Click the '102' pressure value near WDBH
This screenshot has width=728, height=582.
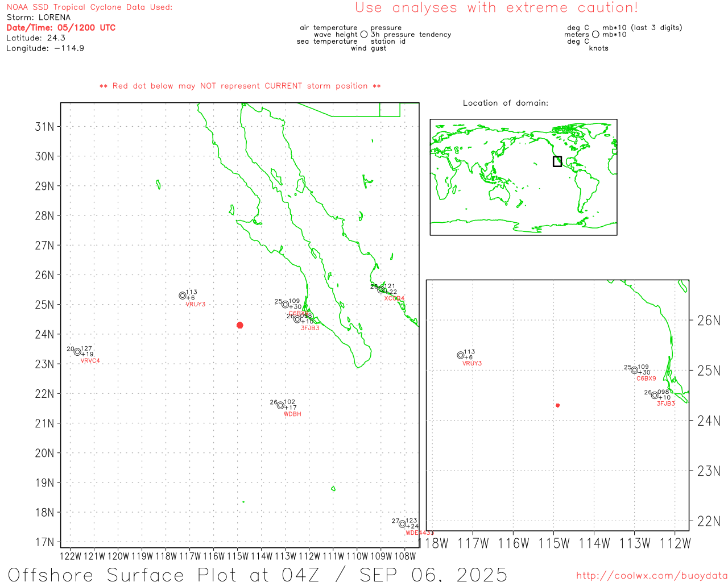tap(289, 402)
